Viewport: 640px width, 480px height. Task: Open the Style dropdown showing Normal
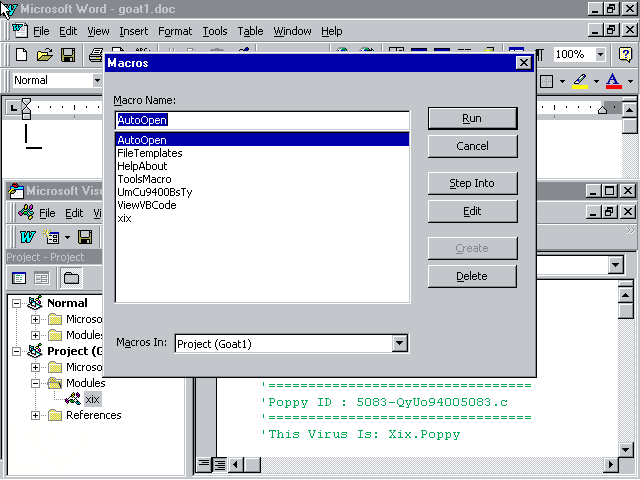(x=97, y=80)
